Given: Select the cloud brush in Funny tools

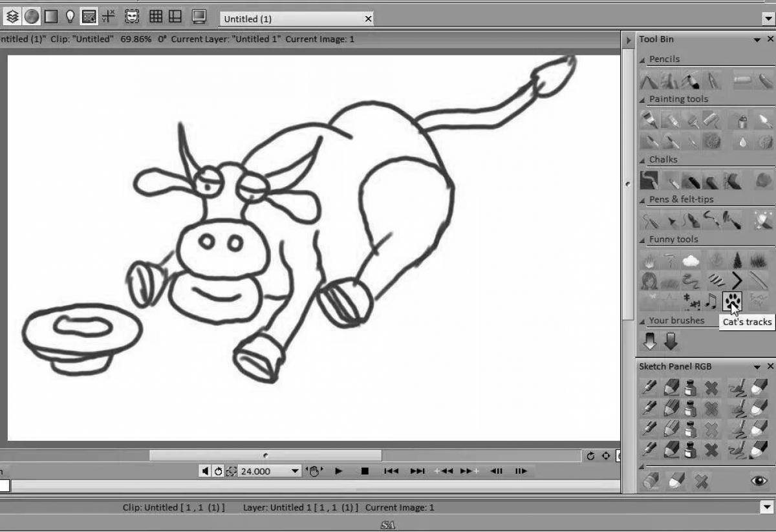Looking at the screenshot, I should coord(691,261).
